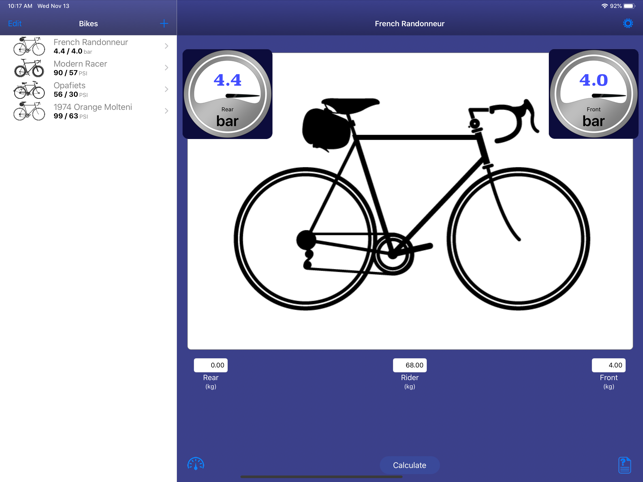Choose the 1974 Orange Molteni entry
The image size is (643, 482).
click(x=88, y=111)
